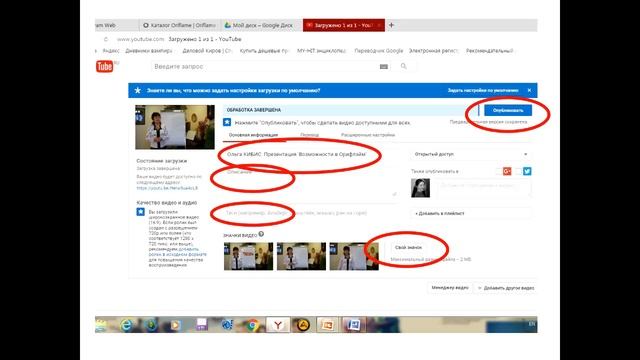Open Word from the taskbar
The width and height of the screenshot is (640, 360).
tap(353, 325)
